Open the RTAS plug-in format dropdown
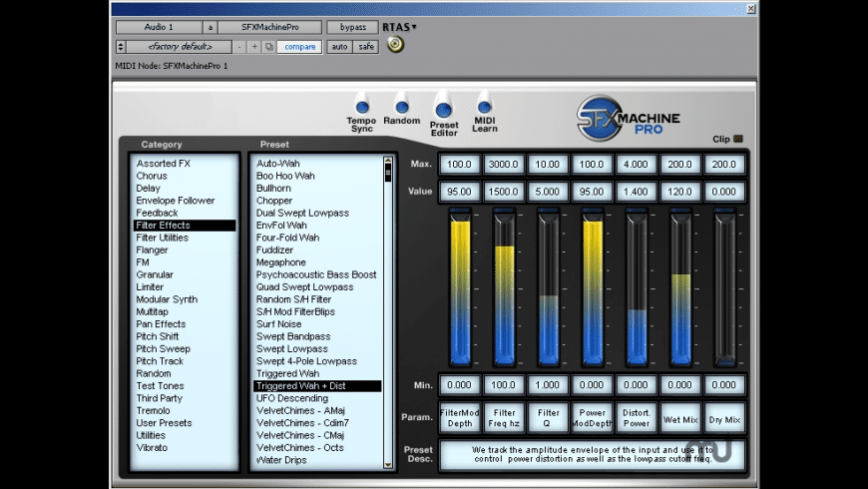The image size is (868, 489). click(x=399, y=27)
